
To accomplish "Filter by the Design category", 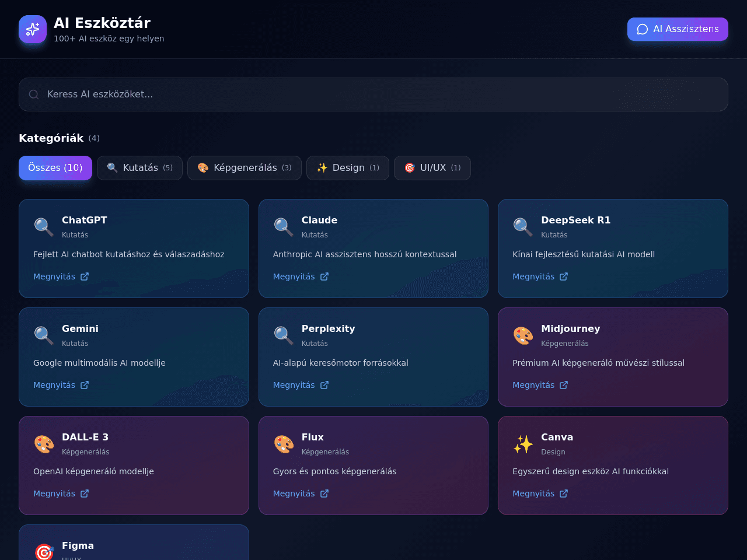I will pos(348,168).
